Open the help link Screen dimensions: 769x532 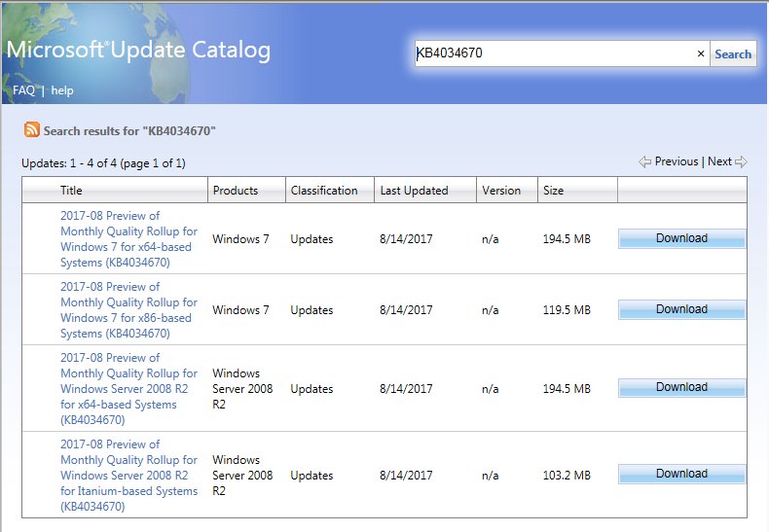pyautogui.click(x=62, y=90)
